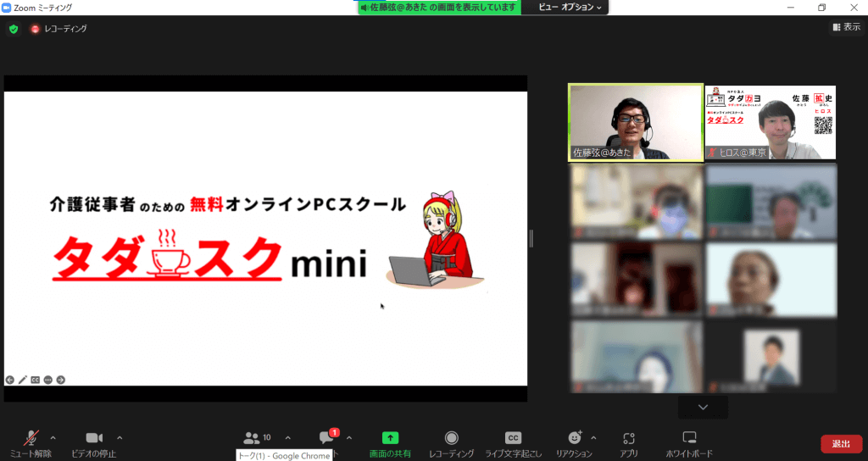This screenshot has width=868, height=461.
Task: Open participants panel showing 10
Action: tap(258, 438)
